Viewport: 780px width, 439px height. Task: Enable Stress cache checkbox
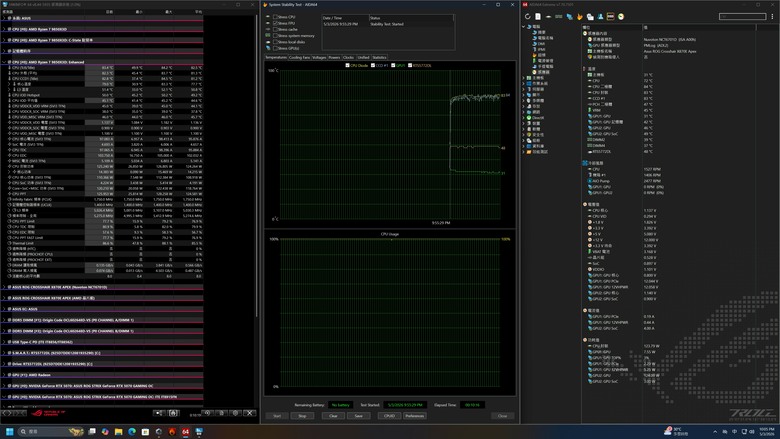click(x=275, y=29)
